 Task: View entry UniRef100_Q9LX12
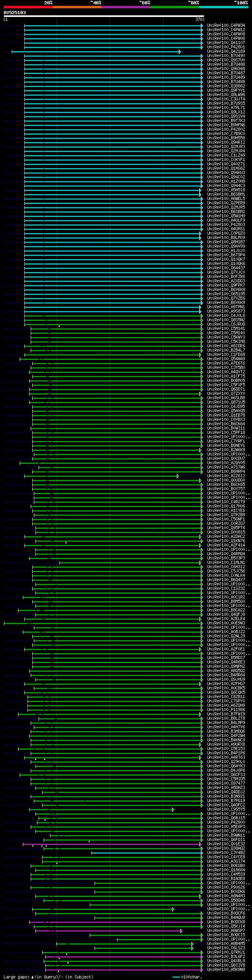click(x=226, y=112)
